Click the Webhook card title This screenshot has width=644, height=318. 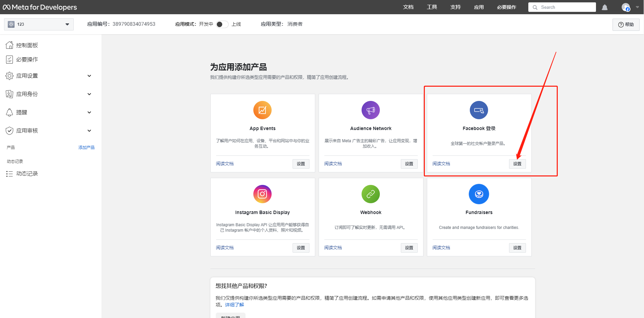pyautogui.click(x=371, y=213)
